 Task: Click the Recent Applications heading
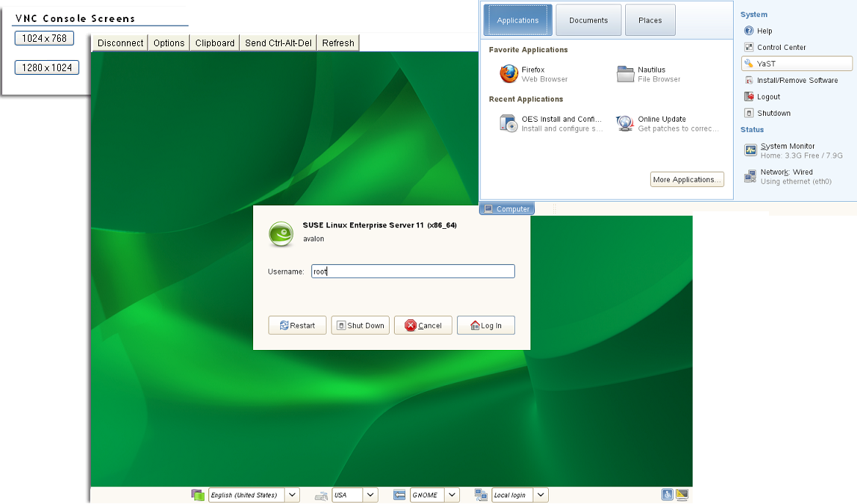526,99
